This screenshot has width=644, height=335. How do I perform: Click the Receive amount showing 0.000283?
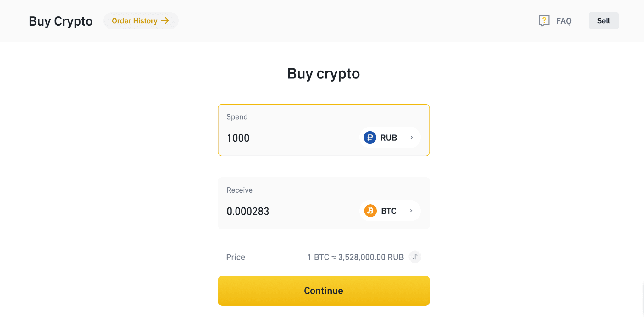coord(248,211)
